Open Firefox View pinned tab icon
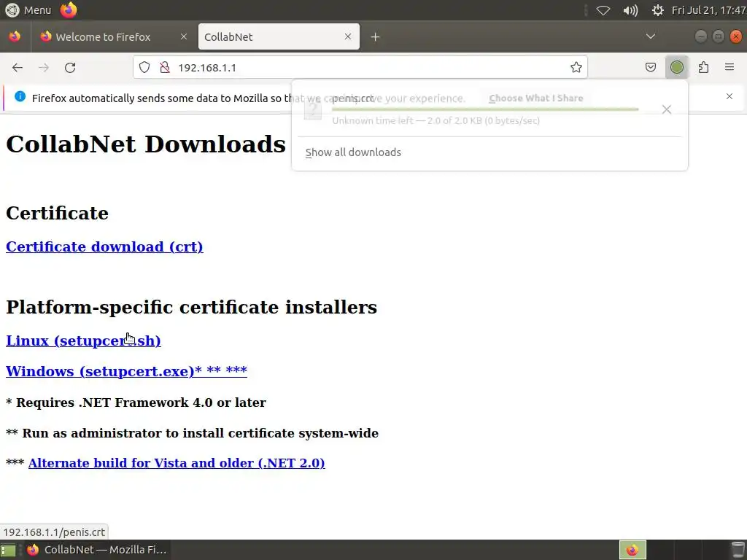This screenshot has width=747, height=560. (15, 36)
